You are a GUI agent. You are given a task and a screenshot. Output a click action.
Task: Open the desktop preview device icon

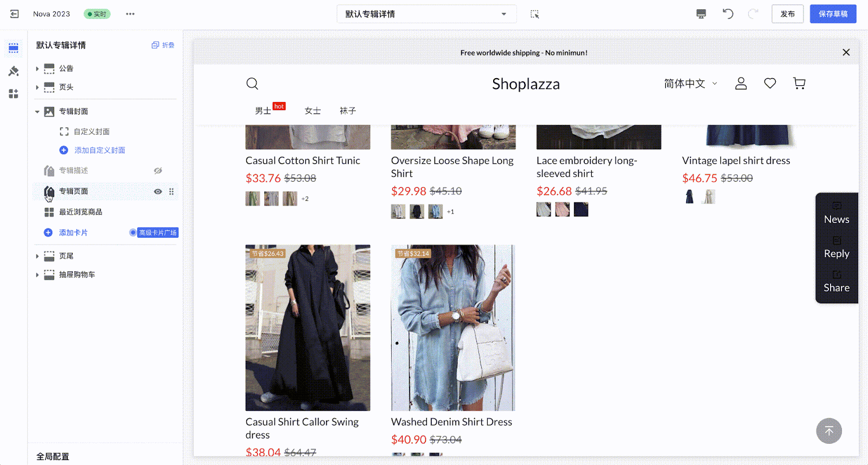tap(701, 14)
